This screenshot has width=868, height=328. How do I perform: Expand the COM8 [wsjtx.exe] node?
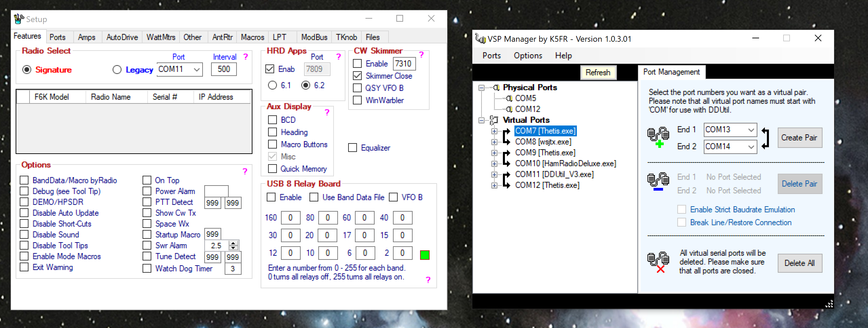click(x=494, y=142)
